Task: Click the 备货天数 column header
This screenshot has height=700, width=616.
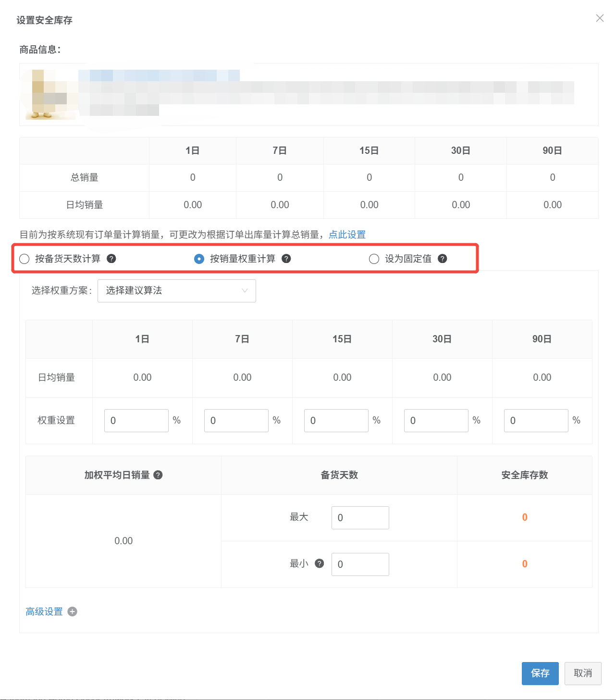Action: pyautogui.click(x=339, y=475)
